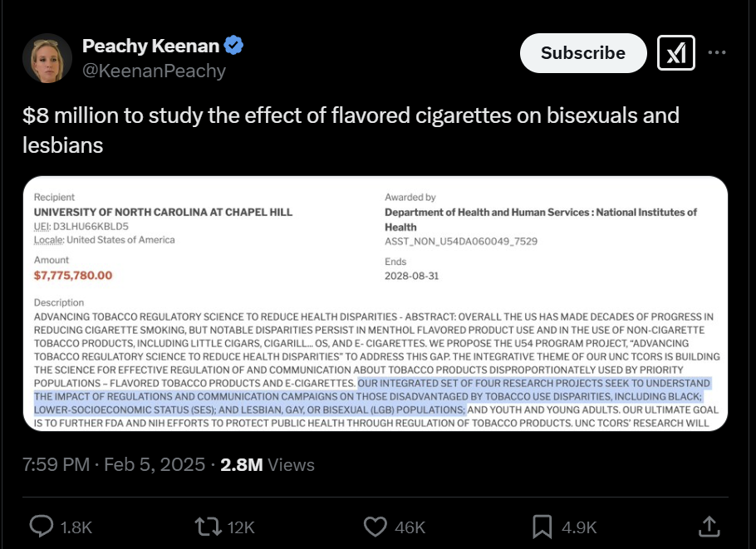Like the tweet with the heart icon
The width and height of the screenshot is (756, 549).
(376, 527)
